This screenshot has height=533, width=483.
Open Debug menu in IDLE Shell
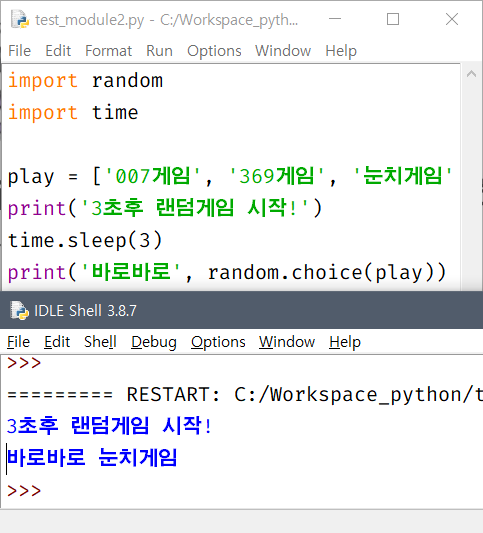(x=154, y=342)
